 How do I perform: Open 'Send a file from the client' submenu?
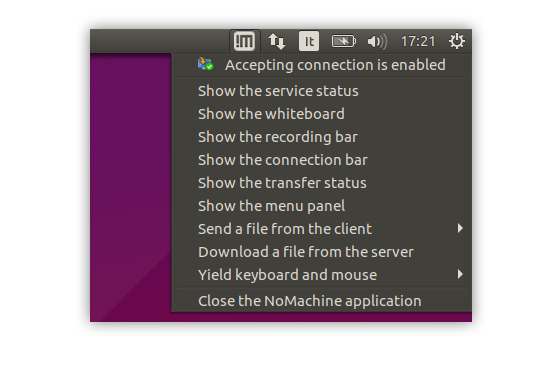point(321,229)
